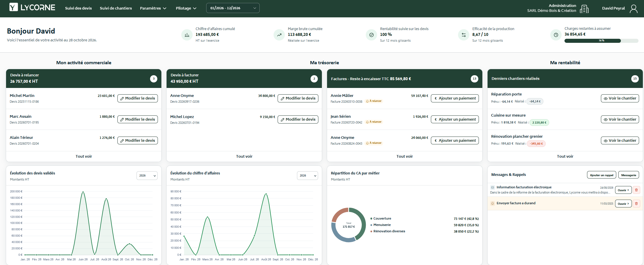View the Réparation porte chantier

click(620, 98)
